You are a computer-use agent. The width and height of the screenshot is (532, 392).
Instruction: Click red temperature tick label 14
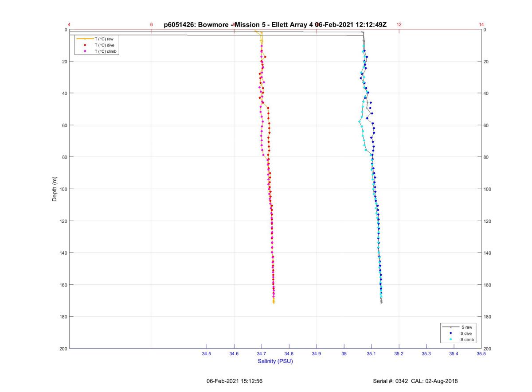tap(481, 25)
